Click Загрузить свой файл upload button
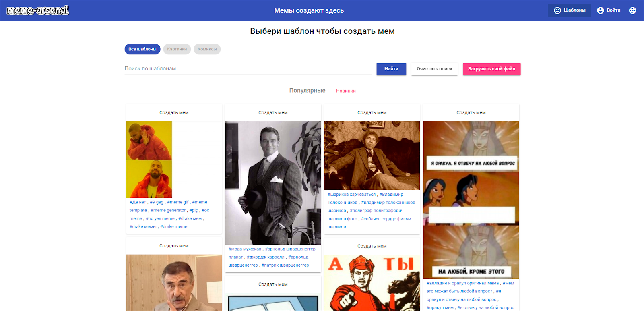644x311 pixels. click(x=491, y=69)
